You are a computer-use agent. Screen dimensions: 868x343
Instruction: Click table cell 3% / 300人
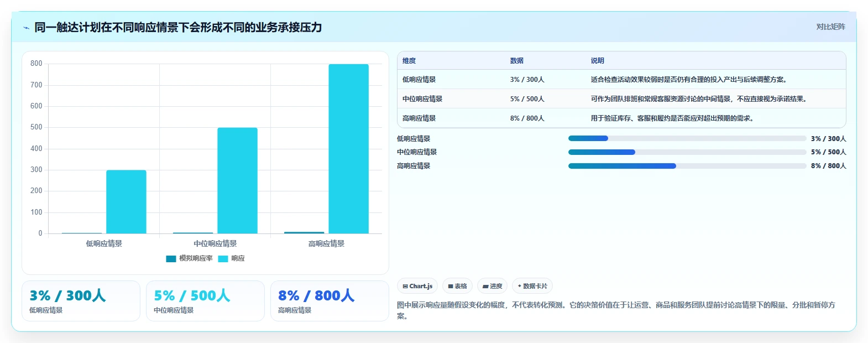click(527, 80)
